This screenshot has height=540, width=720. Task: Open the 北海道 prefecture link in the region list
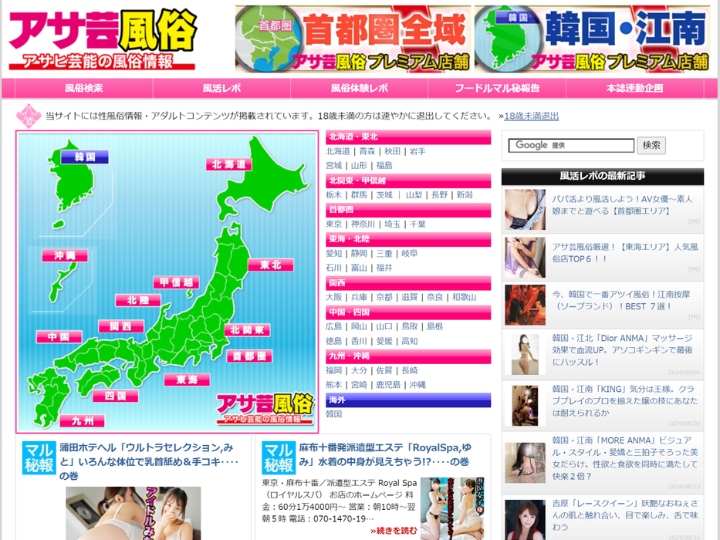pyautogui.click(x=338, y=151)
